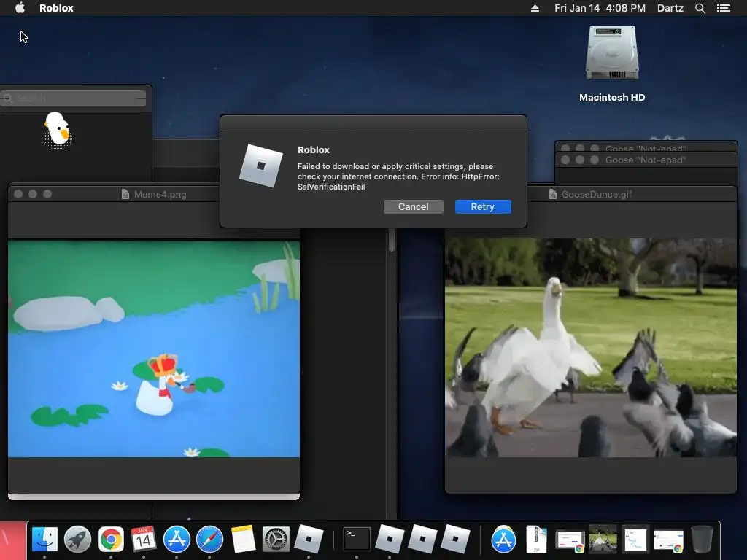Click the date and time in the menu bar

600,8
